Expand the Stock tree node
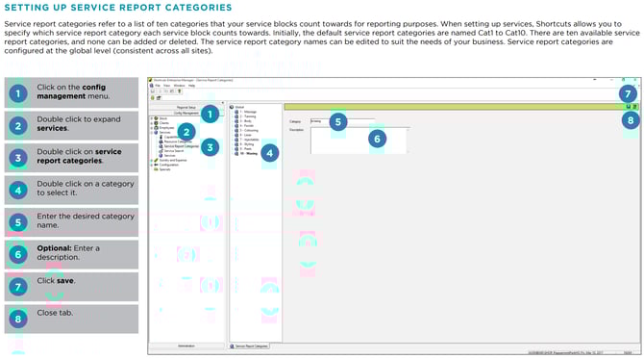 click(152, 118)
